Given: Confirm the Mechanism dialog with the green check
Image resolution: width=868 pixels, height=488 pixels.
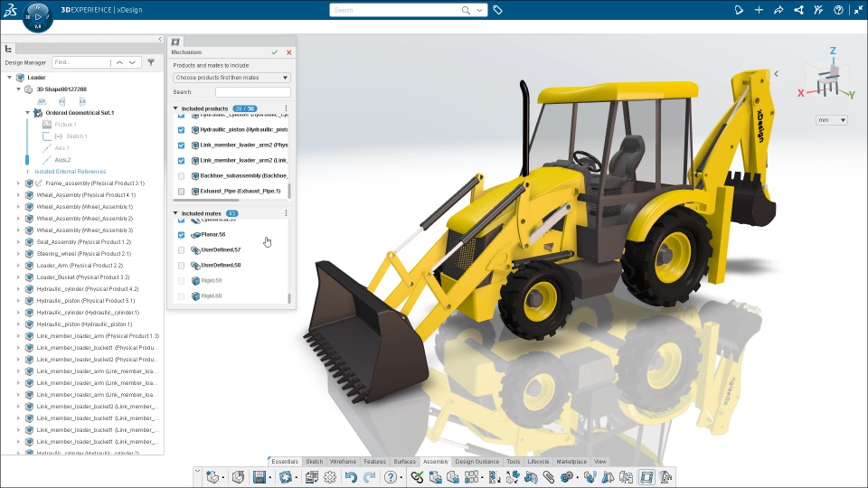Looking at the screenshot, I should (x=275, y=52).
